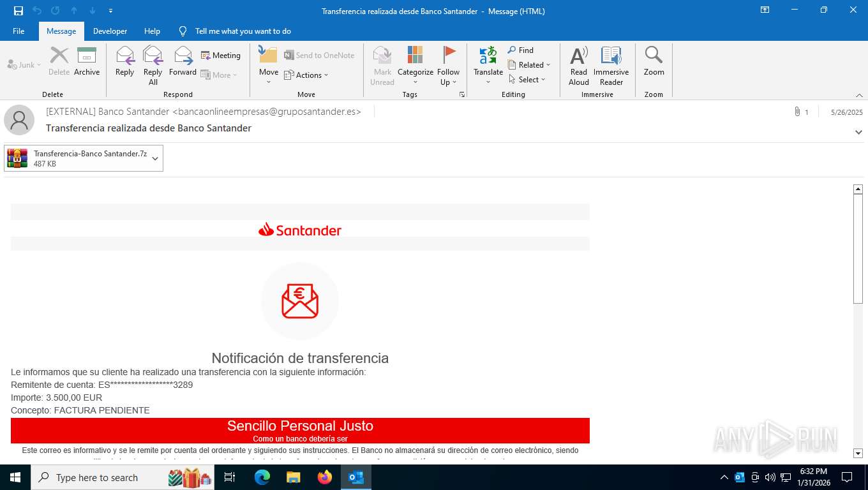Click the received date 5/26/2025
Screen dimensions: 868x490
pos(846,112)
